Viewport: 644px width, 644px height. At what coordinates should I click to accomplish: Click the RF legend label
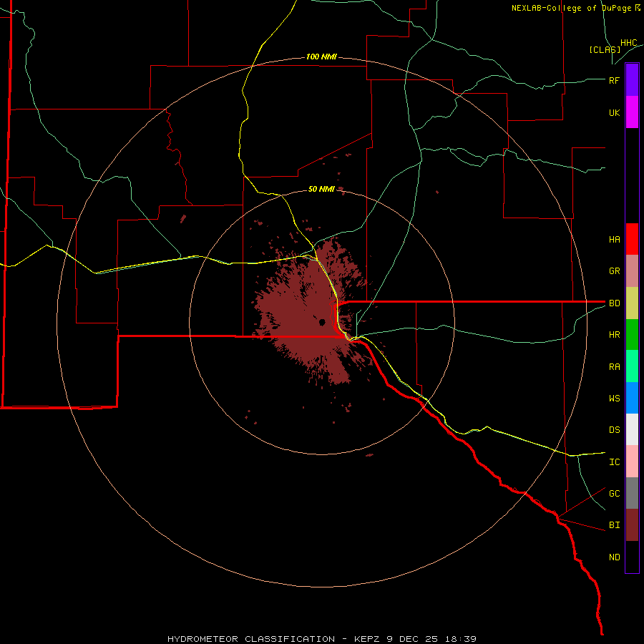(614, 80)
